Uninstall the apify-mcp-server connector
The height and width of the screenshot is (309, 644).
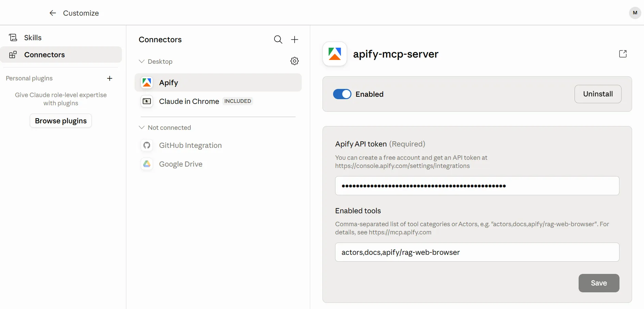pos(598,94)
